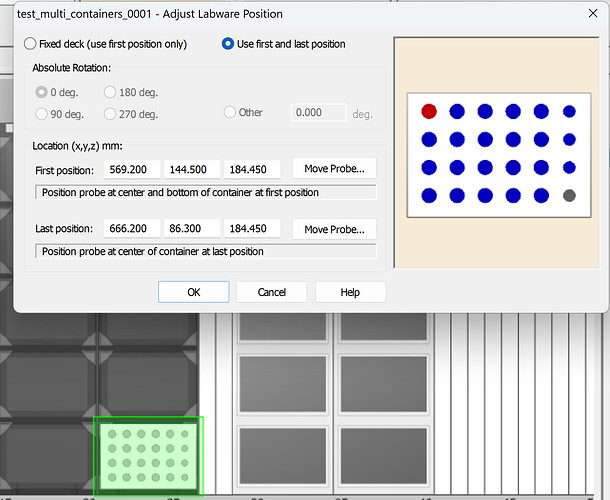
Task: Edit First position X value 569.200
Action: pos(132,170)
